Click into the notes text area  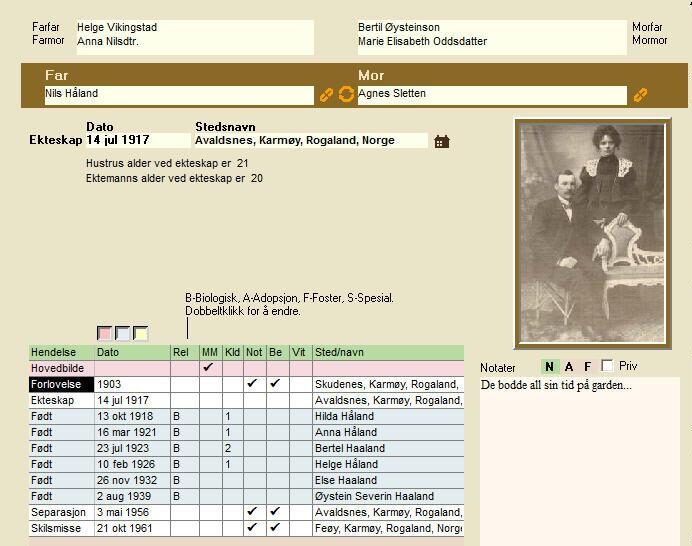(579, 461)
